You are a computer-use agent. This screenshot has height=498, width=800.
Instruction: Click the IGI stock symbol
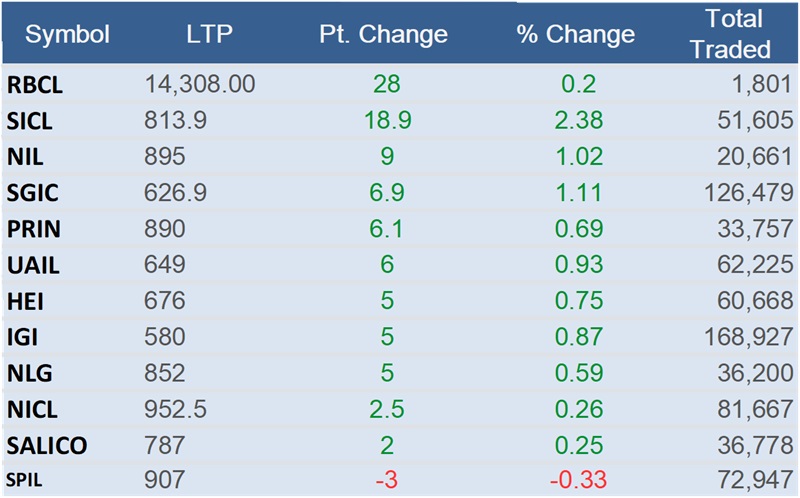[24, 337]
